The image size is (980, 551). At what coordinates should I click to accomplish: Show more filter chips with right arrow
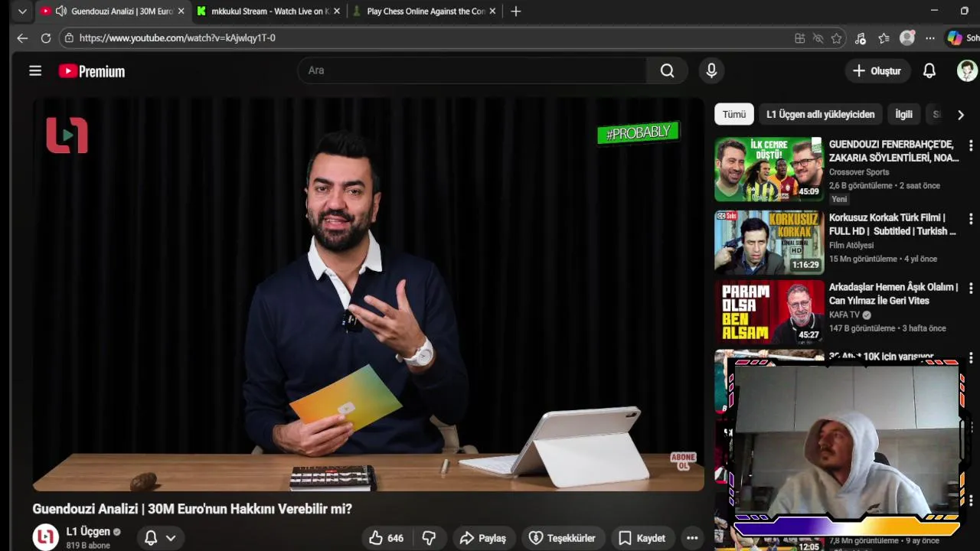coord(960,115)
